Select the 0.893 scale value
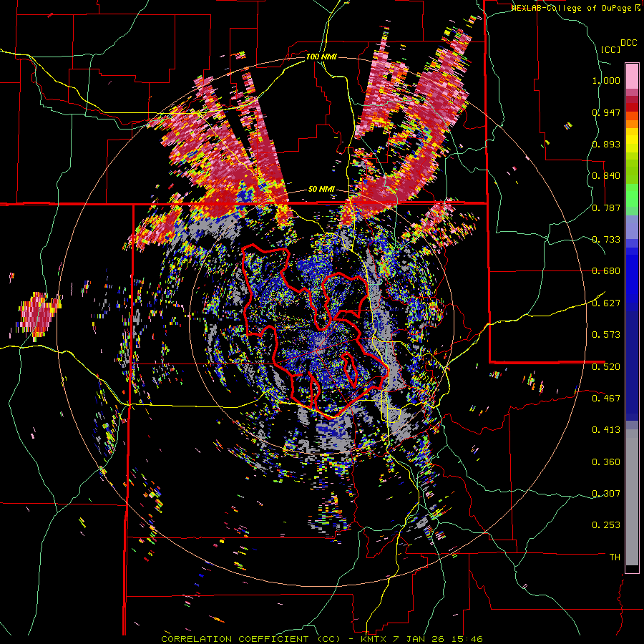Screen dimensions: 644x644 click(x=606, y=144)
